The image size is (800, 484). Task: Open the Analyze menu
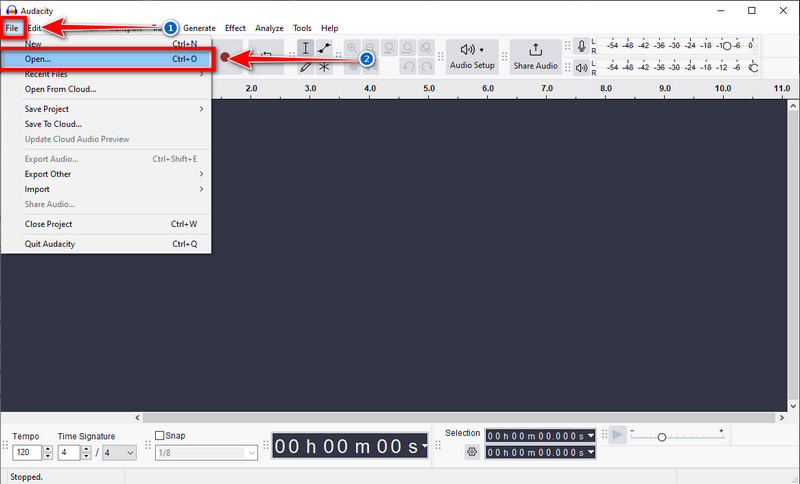point(269,28)
